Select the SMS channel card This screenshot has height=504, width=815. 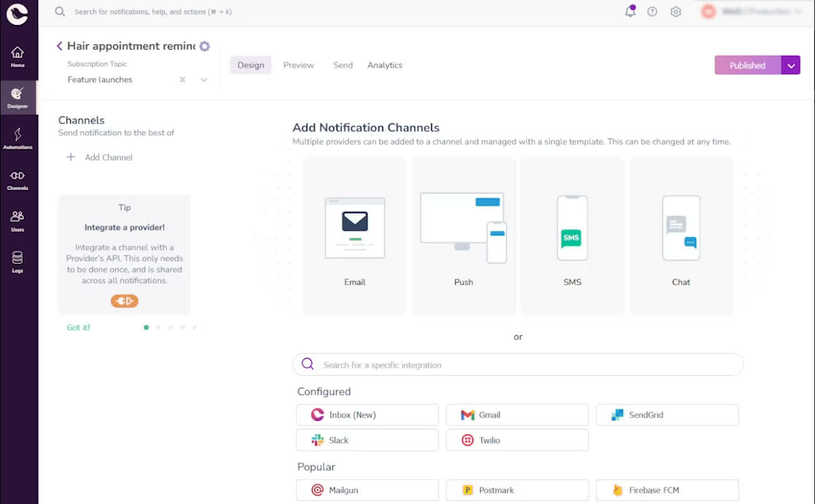click(x=572, y=236)
